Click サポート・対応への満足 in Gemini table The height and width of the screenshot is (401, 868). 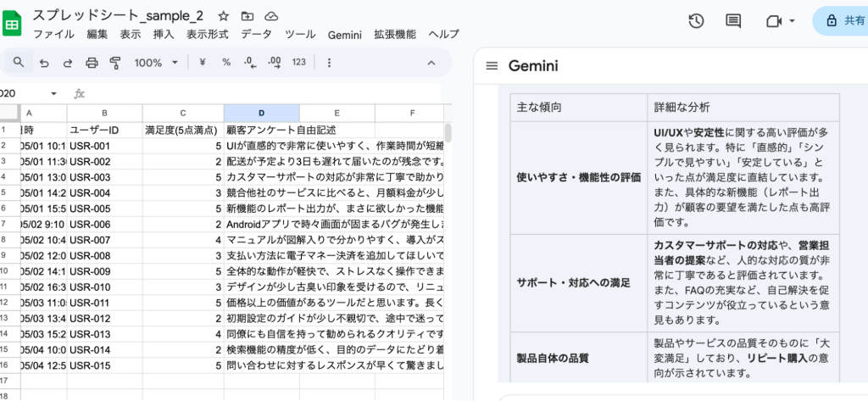point(573,283)
